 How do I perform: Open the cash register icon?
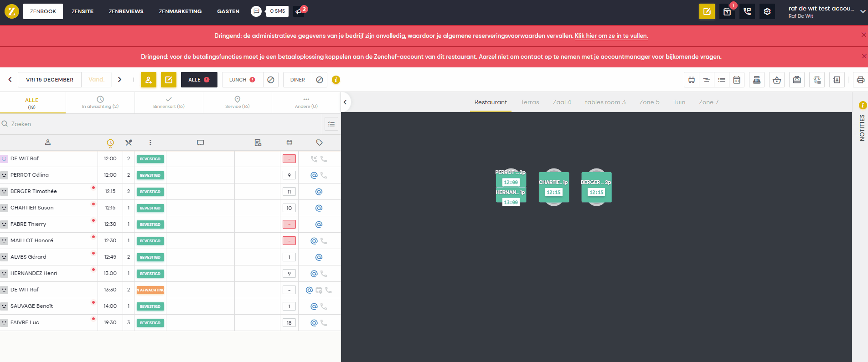tap(757, 80)
